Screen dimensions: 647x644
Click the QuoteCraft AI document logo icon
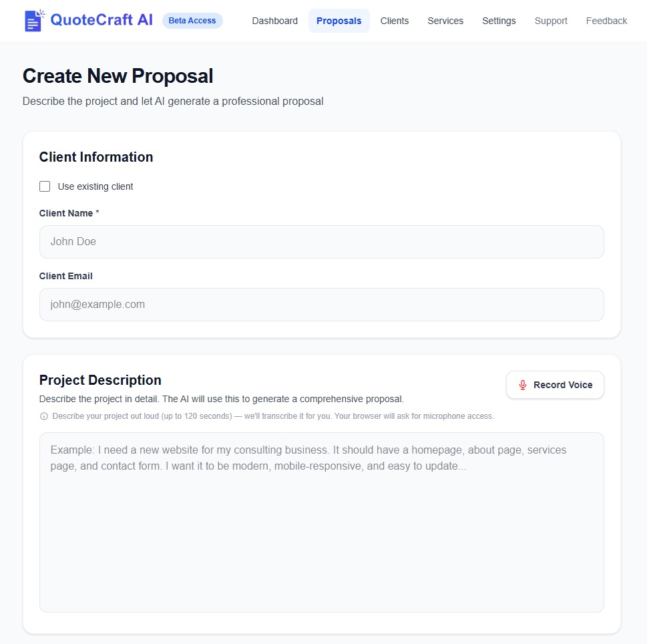33,21
